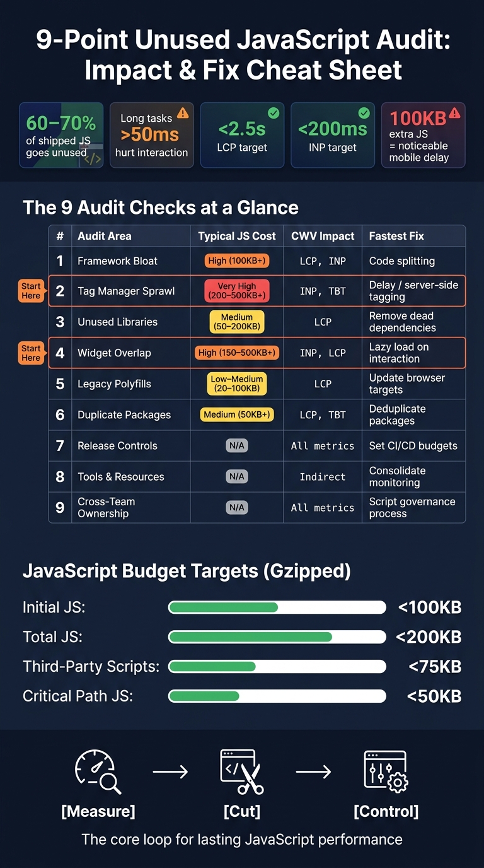The height and width of the screenshot is (868, 484).
Task: Click the Initial JS progress bar
Action: tap(277, 607)
